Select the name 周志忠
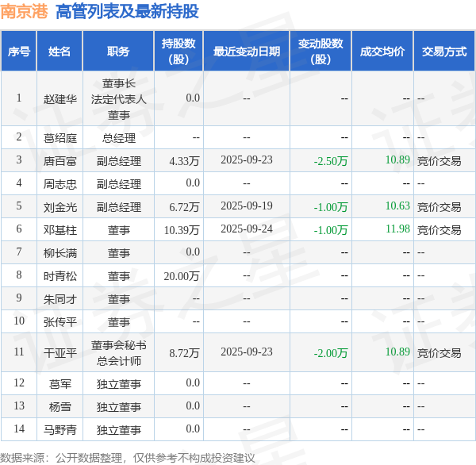This screenshot has height=465, width=476. click(59, 184)
